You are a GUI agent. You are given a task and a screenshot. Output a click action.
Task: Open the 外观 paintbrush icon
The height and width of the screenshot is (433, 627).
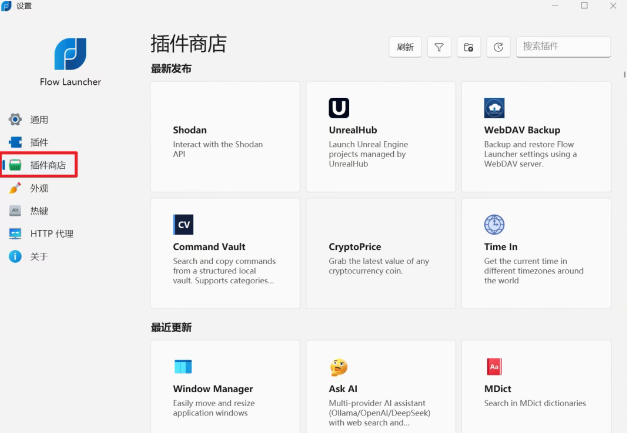15,188
